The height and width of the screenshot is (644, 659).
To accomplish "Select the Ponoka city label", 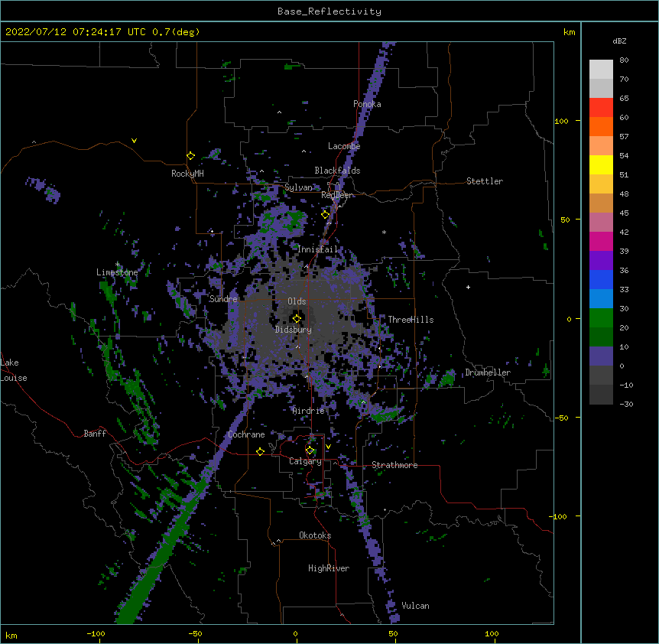I will [367, 104].
